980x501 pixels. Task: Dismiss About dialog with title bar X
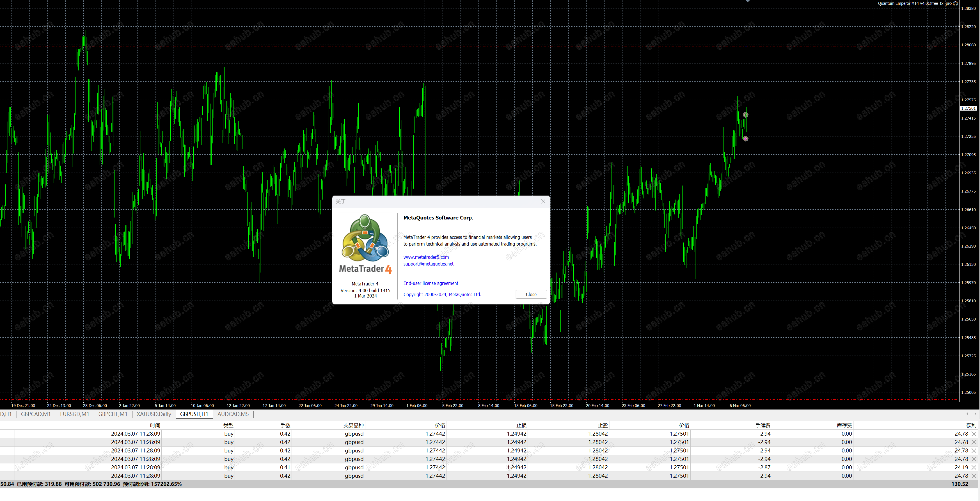543,202
